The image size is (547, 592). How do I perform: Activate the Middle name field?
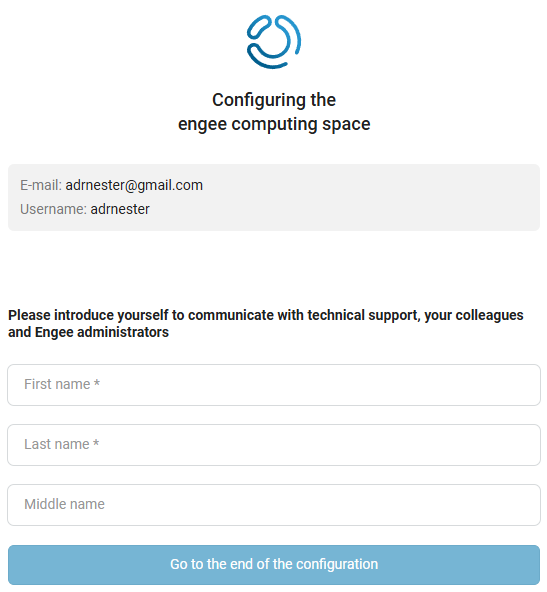click(x=274, y=505)
